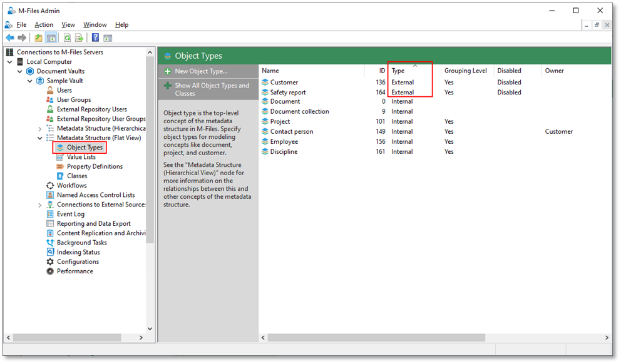Select the Safety report row

[x=288, y=92]
